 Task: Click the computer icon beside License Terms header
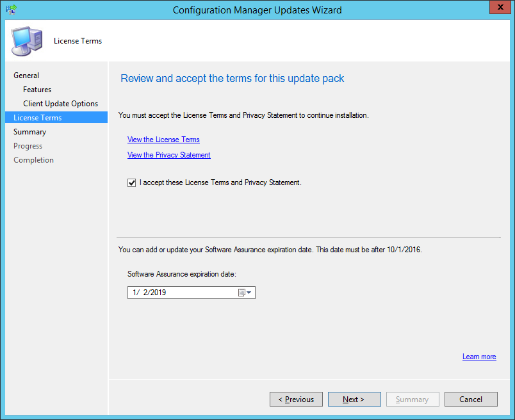(27, 41)
